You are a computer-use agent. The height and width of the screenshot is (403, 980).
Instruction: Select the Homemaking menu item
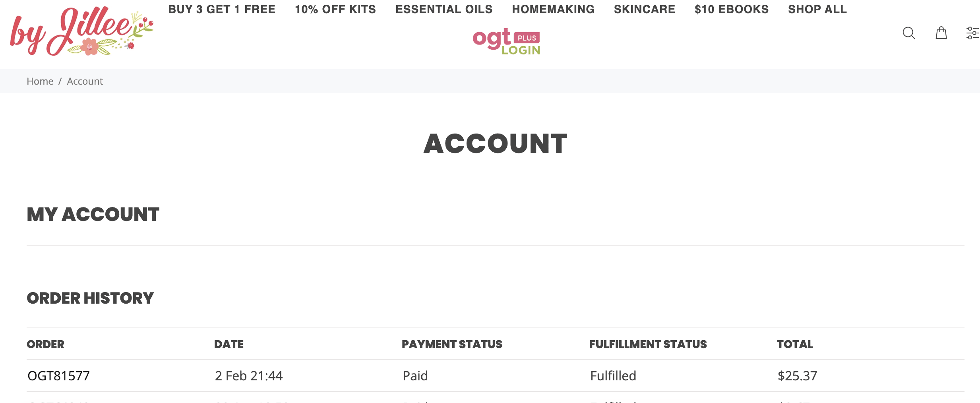click(x=553, y=9)
